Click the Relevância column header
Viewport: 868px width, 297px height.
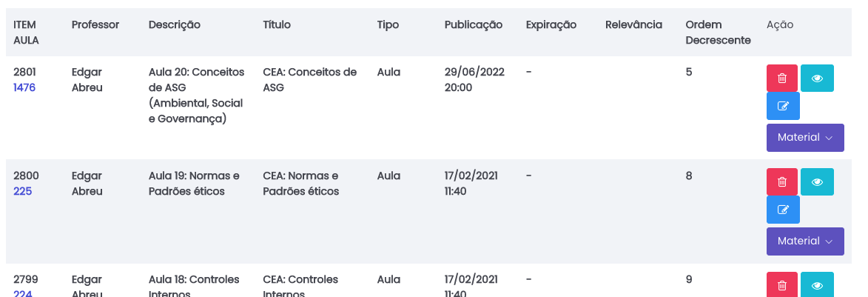pyautogui.click(x=633, y=24)
